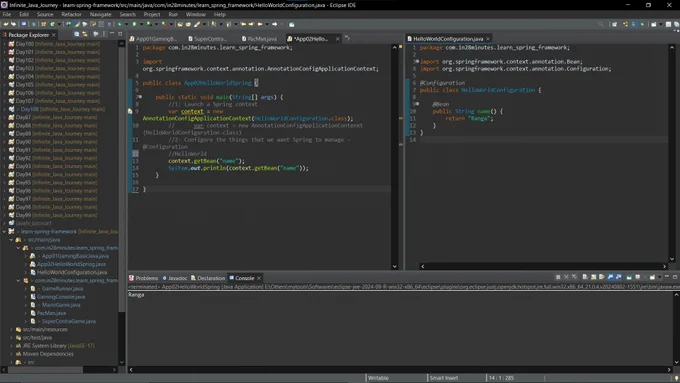Click the Writable status bar field
This screenshot has width=680, height=383.
pos(378,378)
